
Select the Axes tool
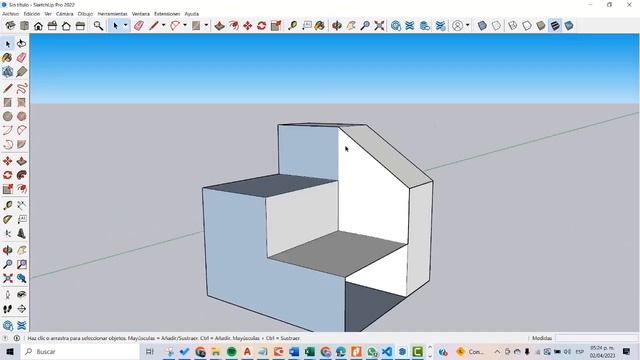coord(7,233)
